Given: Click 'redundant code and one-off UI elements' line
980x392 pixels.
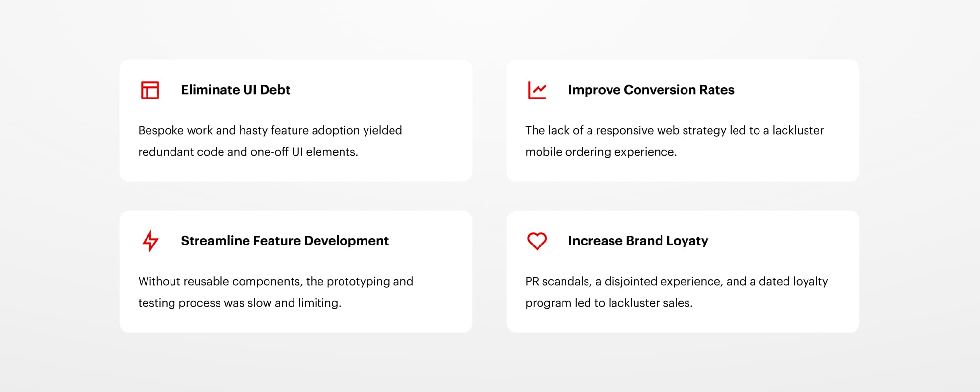Looking at the screenshot, I should pyautogui.click(x=248, y=152).
